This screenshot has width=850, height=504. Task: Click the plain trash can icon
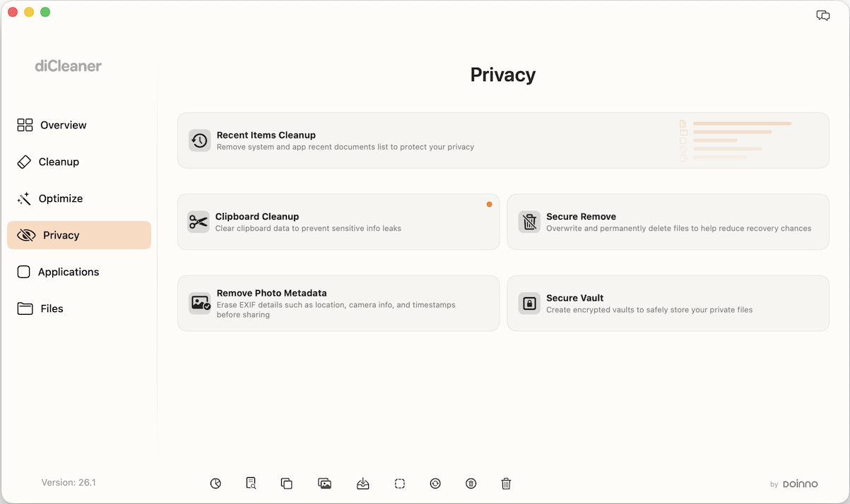pyautogui.click(x=506, y=484)
